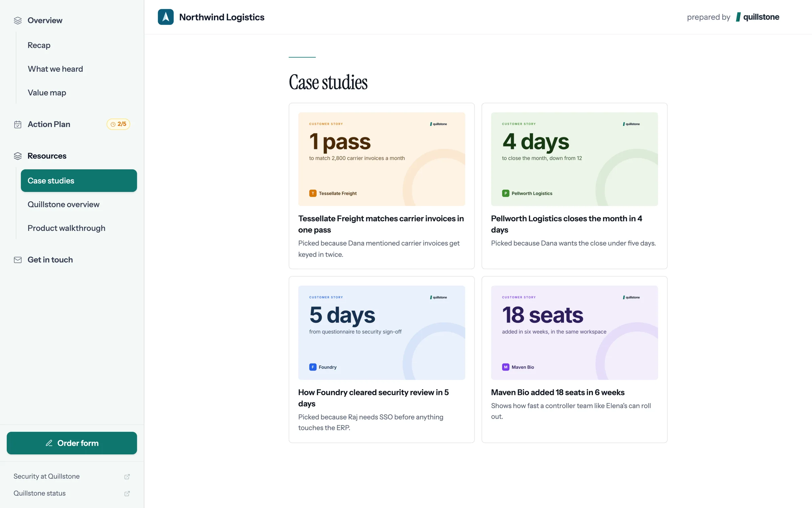Open the Recap section

(x=39, y=45)
